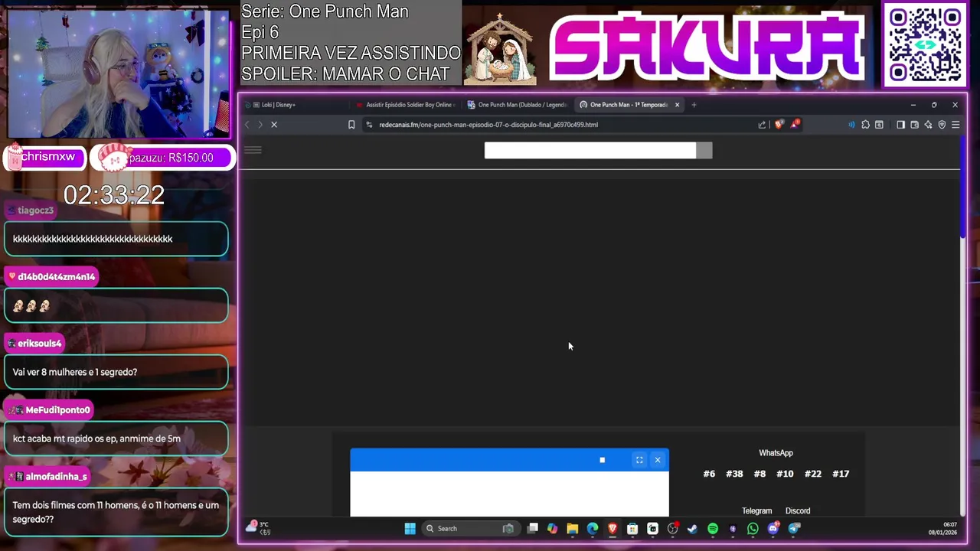Screen dimensions: 980x551
Task: Open the weather widget showing 3°C
Action: (258, 527)
